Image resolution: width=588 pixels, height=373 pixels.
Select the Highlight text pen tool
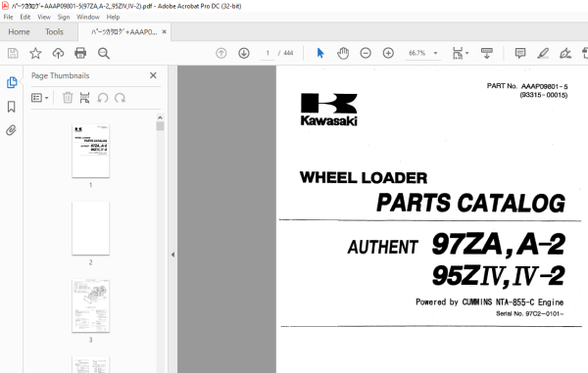tap(543, 53)
